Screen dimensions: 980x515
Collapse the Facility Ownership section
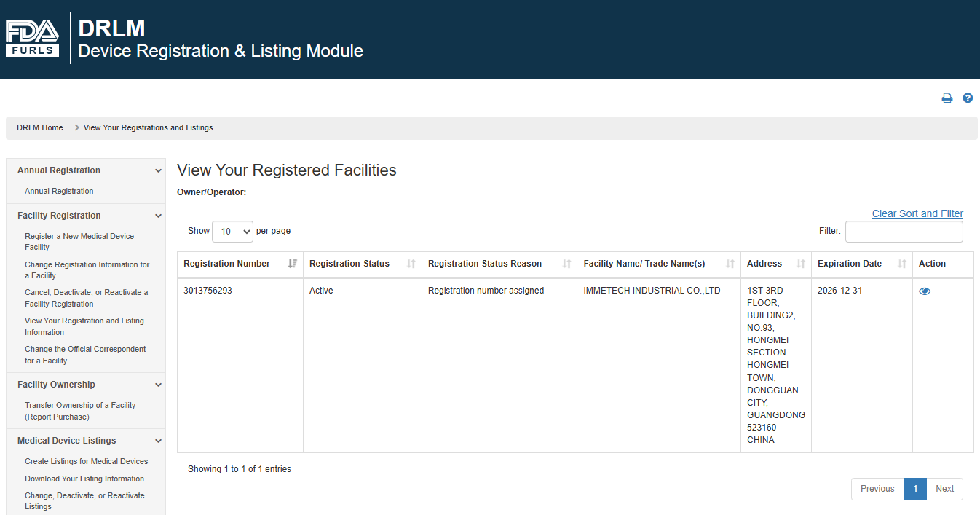click(159, 385)
